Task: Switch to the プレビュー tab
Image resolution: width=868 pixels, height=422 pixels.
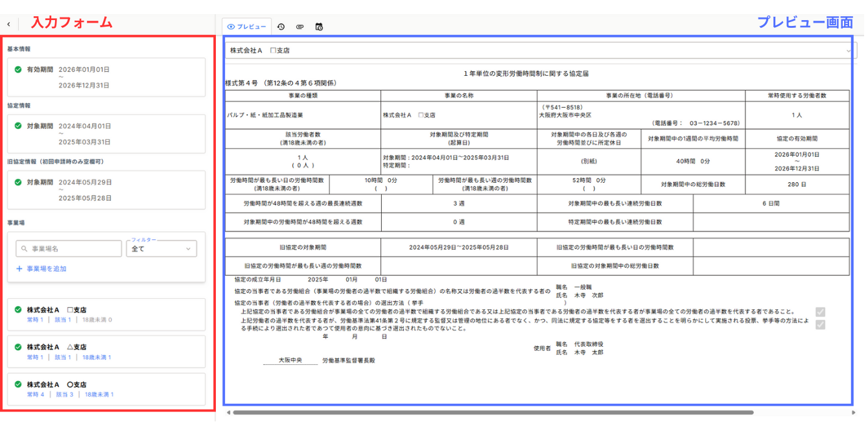Action: [x=247, y=27]
